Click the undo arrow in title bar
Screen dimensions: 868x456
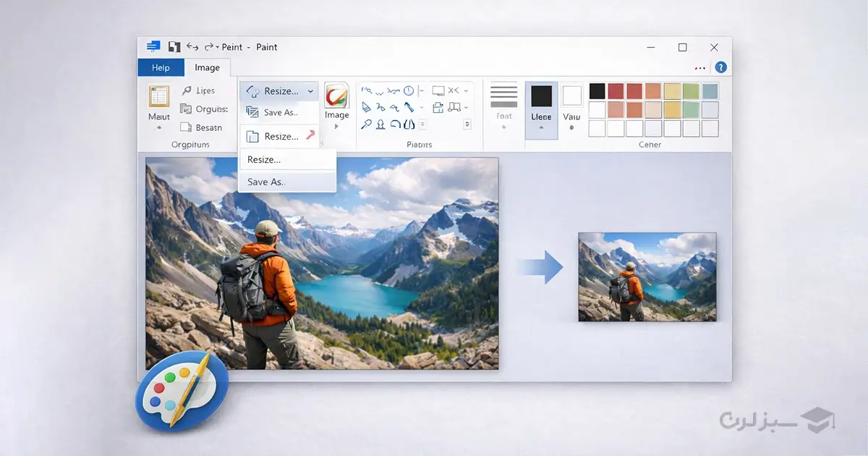pyautogui.click(x=192, y=47)
